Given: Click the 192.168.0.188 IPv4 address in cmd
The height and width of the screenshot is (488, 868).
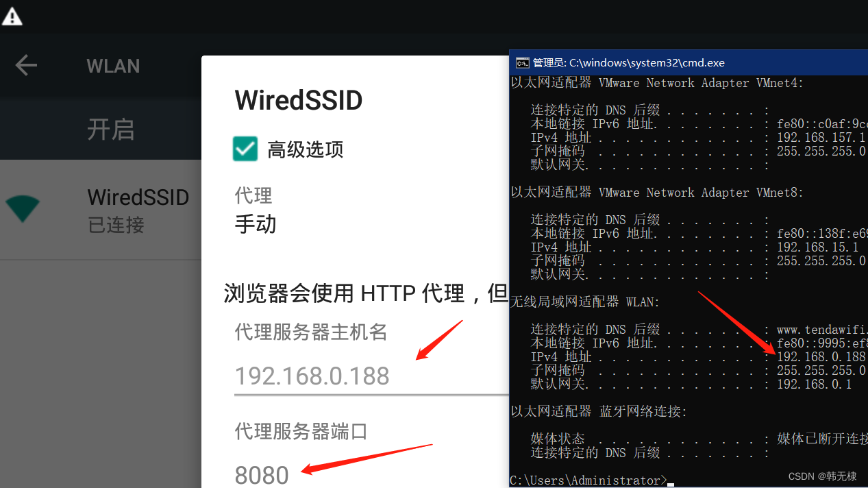Looking at the screenshot, I should pyautogui.click(x=821, y=356).
